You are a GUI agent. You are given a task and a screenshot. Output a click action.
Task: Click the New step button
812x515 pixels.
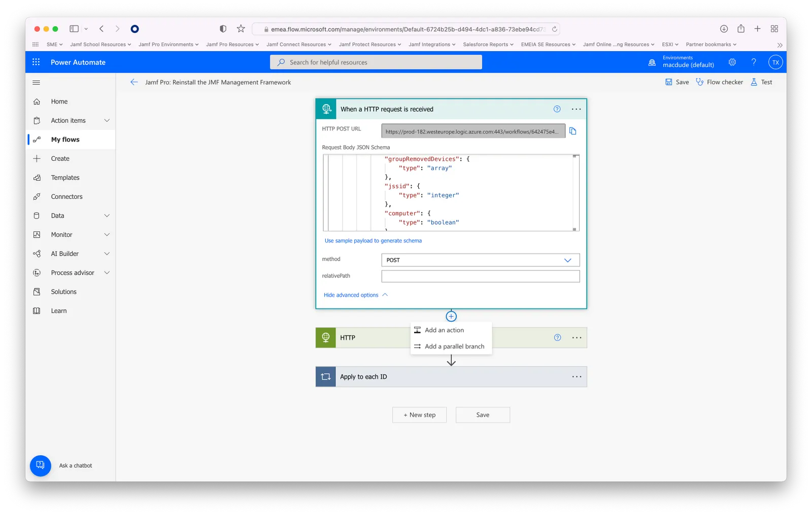419,415
